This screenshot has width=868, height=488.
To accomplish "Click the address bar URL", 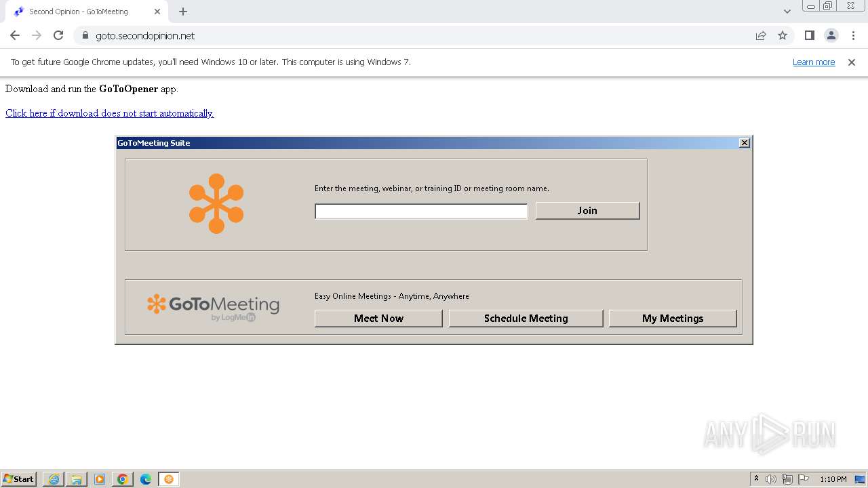I will 145,36.
